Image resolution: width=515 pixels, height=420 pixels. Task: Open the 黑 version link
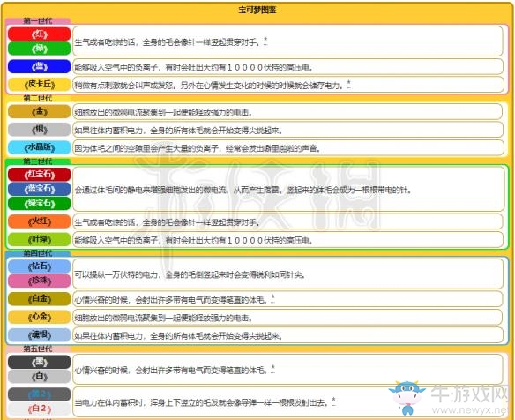point(40,362)
